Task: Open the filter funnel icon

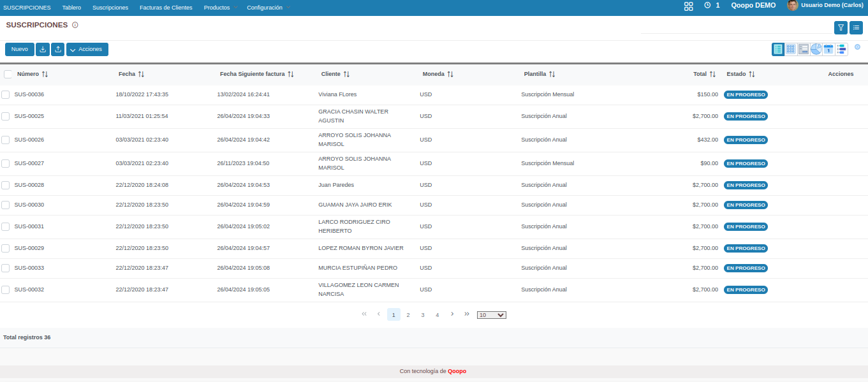Action: [841, 27]
